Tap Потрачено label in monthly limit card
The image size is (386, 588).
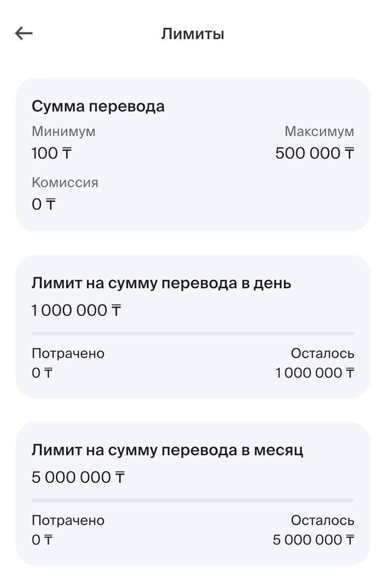[68, 521]
